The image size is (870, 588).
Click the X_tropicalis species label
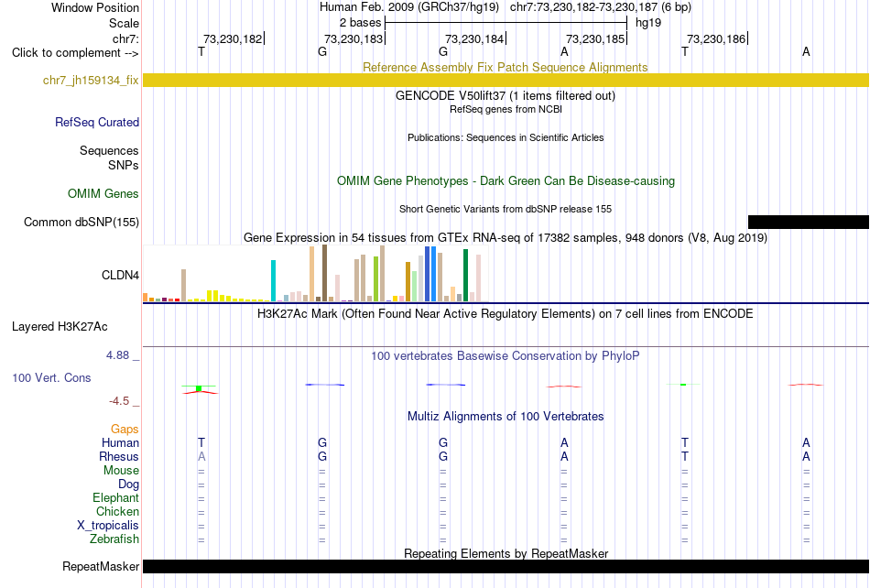click(x=108, y=526)
